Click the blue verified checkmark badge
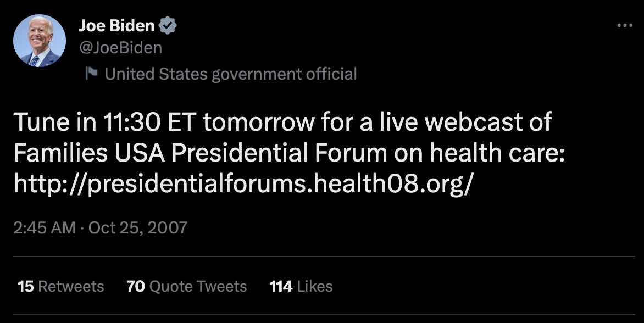The height and width of the screenshot is (323, 644). 168,25
